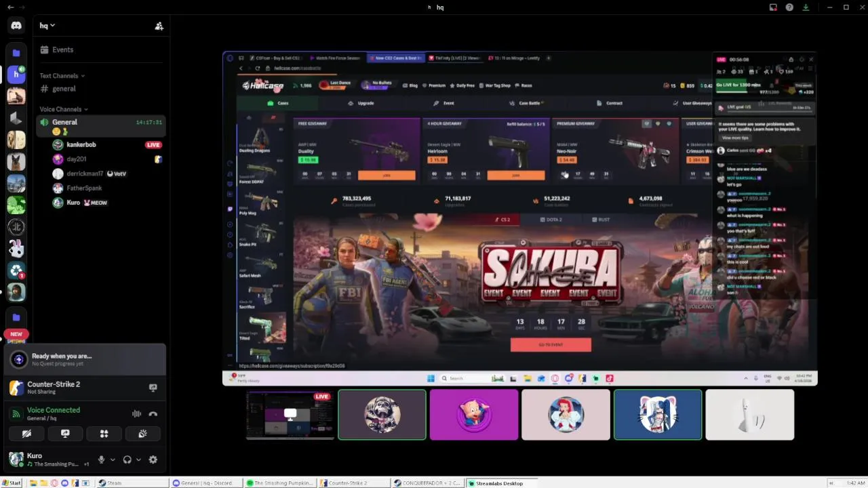Click the Help icon in the title bar
This screenshot has width=868, height=488.
[x=789, y=7]
